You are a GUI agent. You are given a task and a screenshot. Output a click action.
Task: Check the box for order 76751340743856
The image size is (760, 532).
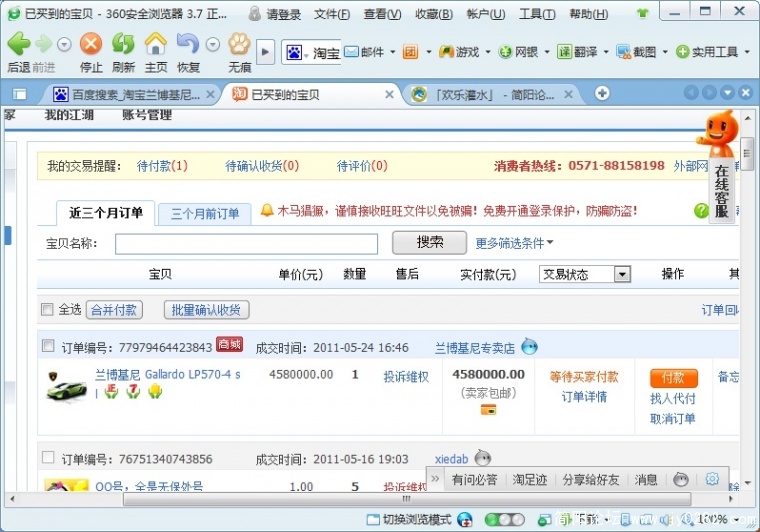(x=48, y=457)
